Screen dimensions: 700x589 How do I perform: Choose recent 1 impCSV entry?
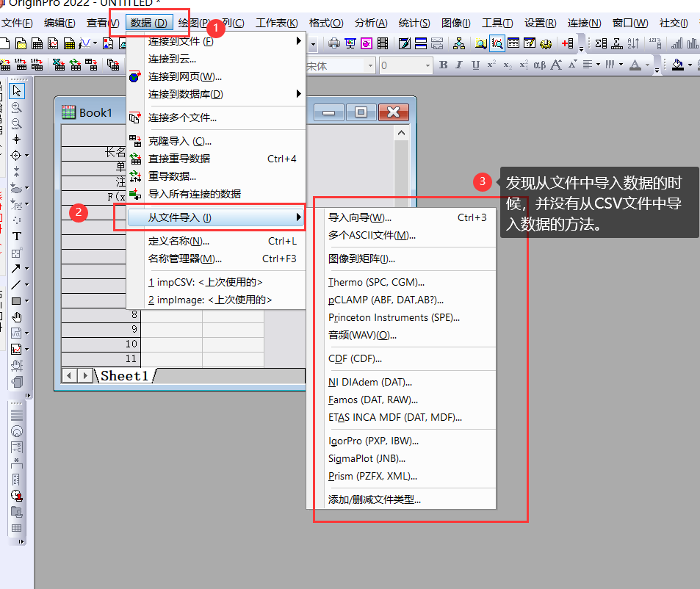click(x=216, y=283)
